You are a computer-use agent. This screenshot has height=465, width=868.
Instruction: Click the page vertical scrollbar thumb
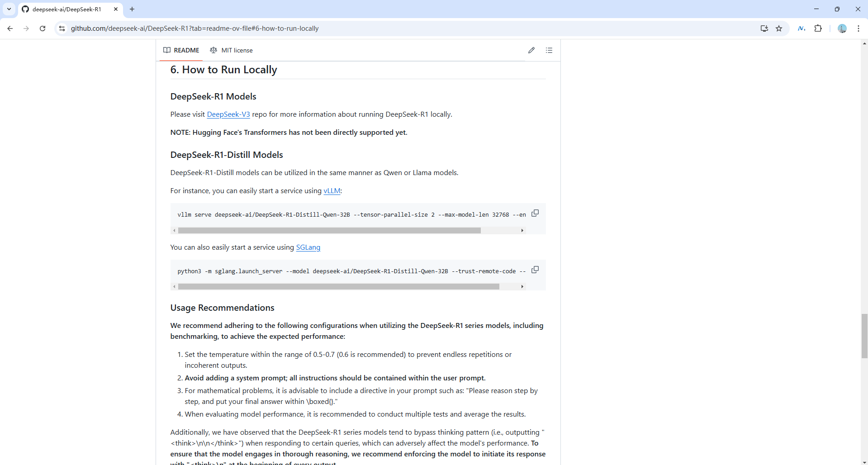tap(864, 336)
